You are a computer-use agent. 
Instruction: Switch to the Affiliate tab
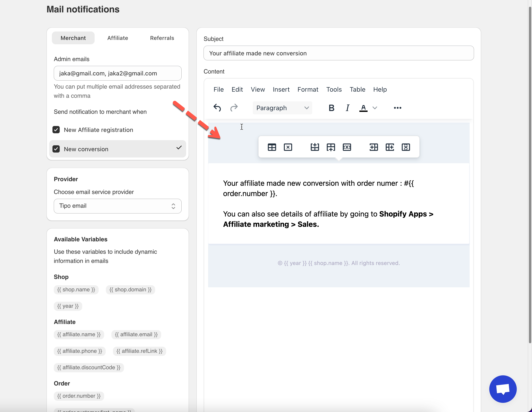(x=118, y=38)
